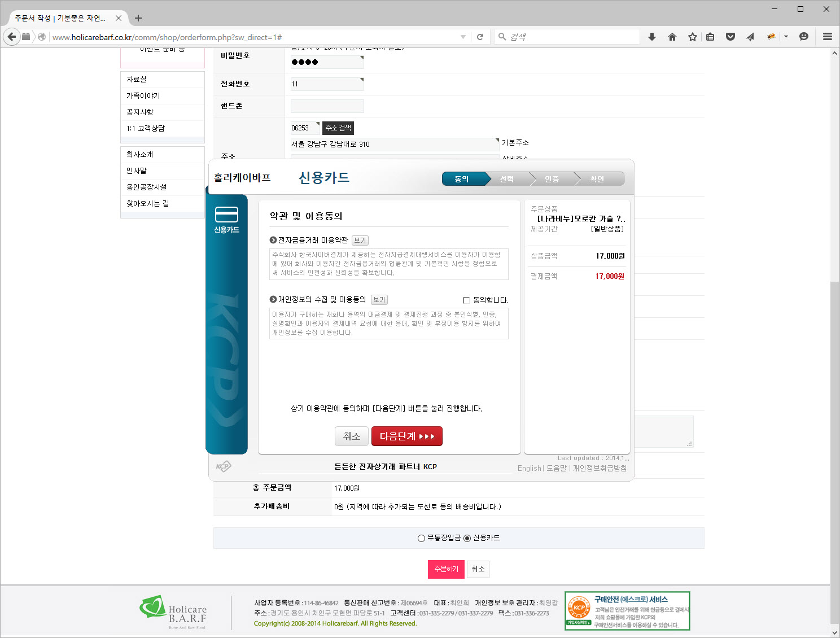Screen dimensions: 840x638
Task: Click the browser back arrow button
Action: [x=11, y=37]
